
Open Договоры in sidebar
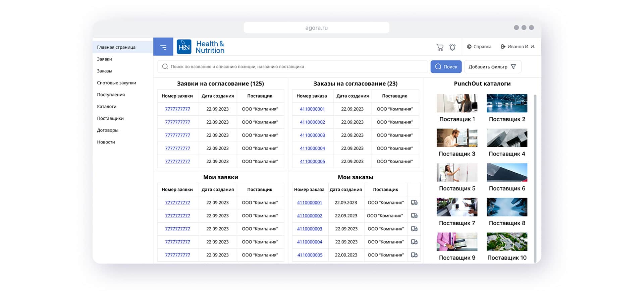[108, 130]
